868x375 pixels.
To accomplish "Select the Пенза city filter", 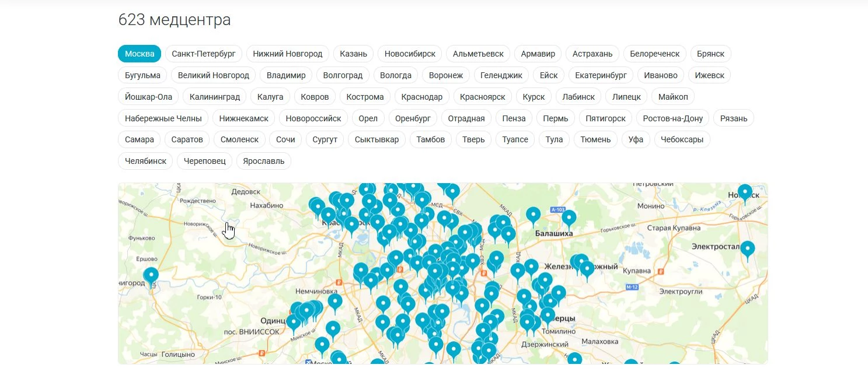I will (514, 118).
